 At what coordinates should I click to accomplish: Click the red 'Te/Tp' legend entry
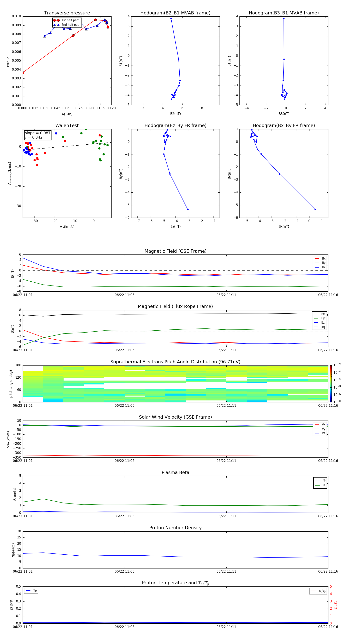(x=318, y=591)
